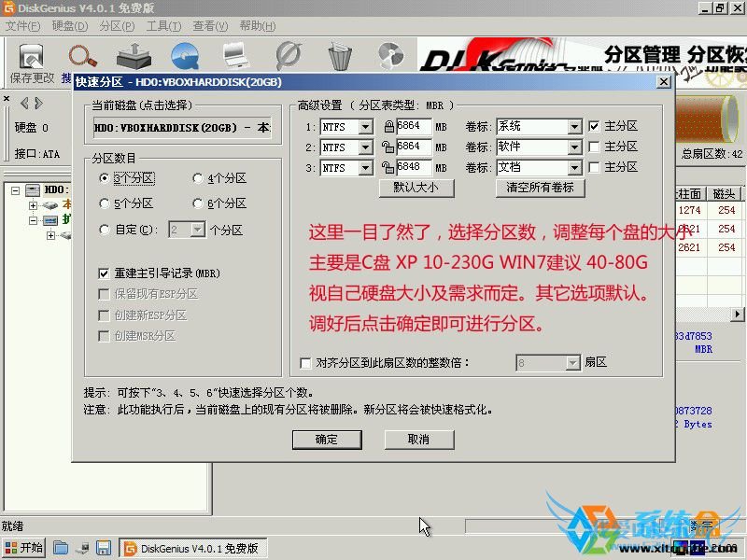Click the 1274 cell in the partition table
Screen dimensions: 747x560
(x=689, y=211)
